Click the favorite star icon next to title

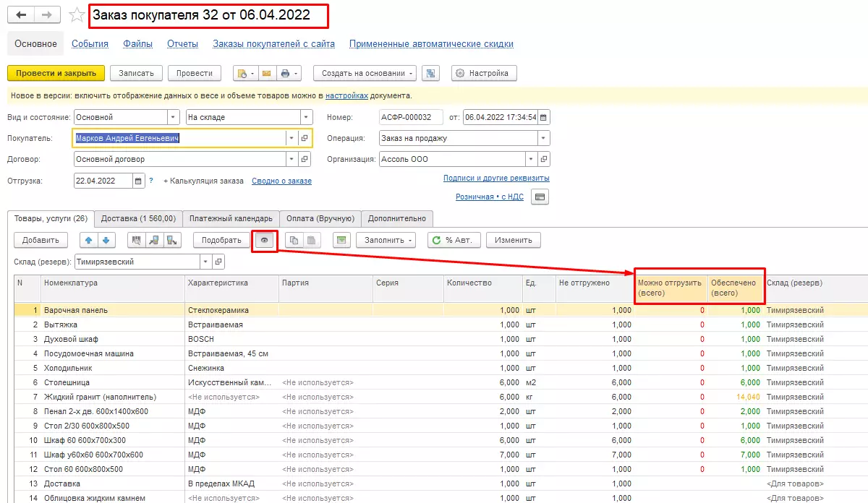pyautogui.click(x=76, y=15)
